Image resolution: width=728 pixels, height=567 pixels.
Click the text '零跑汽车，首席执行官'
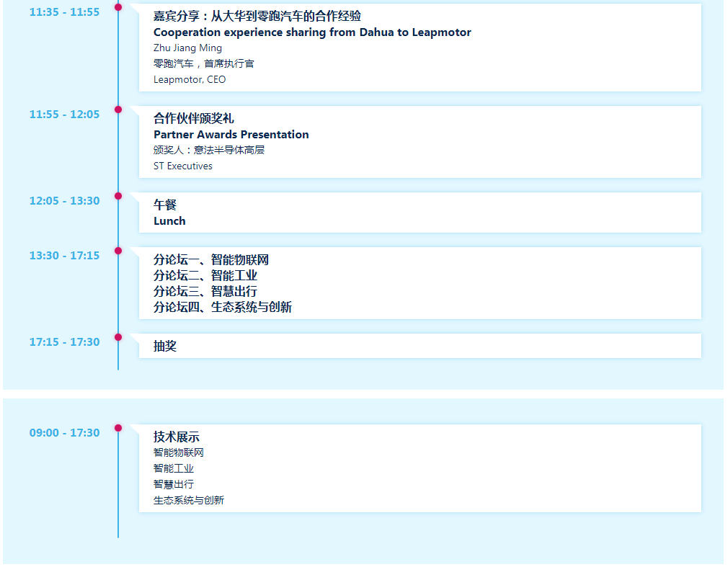pos(204,63)
